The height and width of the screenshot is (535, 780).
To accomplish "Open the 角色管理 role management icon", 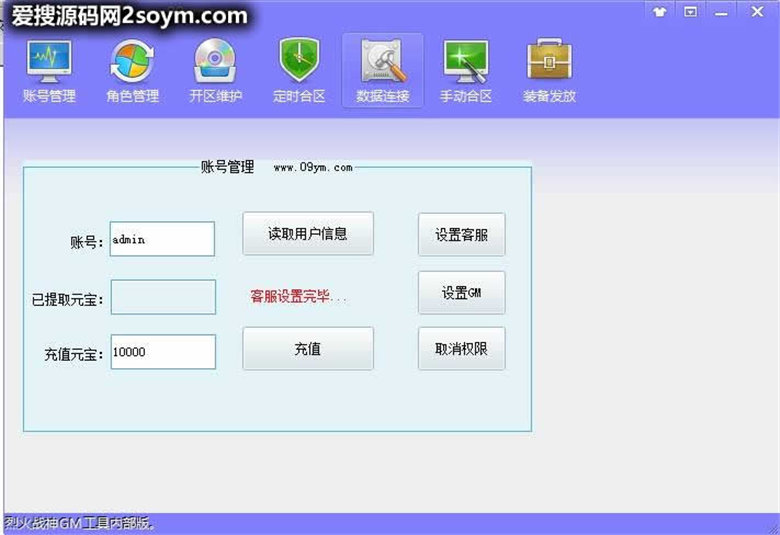I will coord(132,71).
